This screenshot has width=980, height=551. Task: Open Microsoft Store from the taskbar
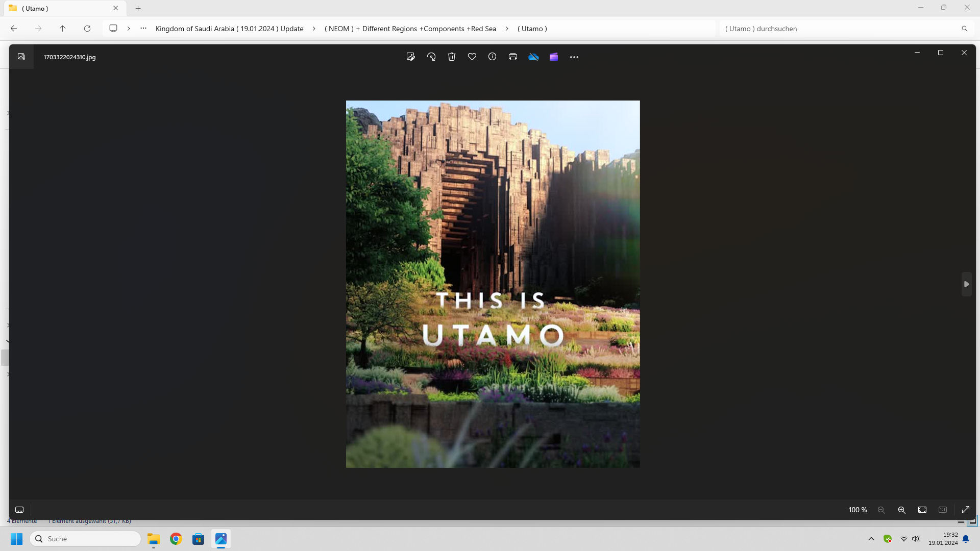click(199, 539)
